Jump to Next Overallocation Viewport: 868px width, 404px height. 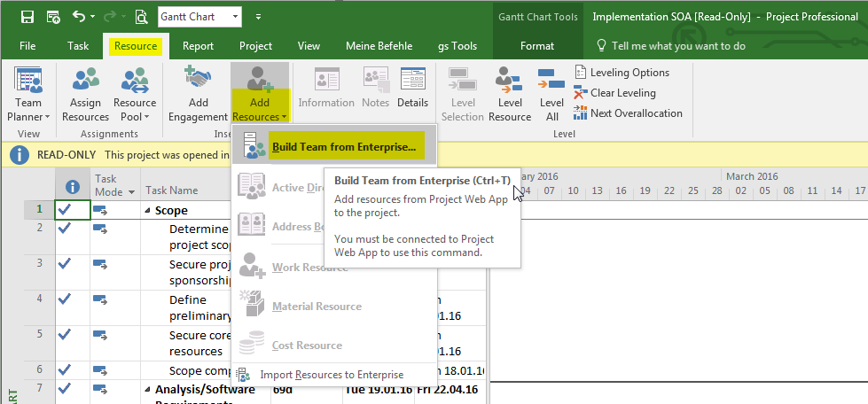click(629, 113)
